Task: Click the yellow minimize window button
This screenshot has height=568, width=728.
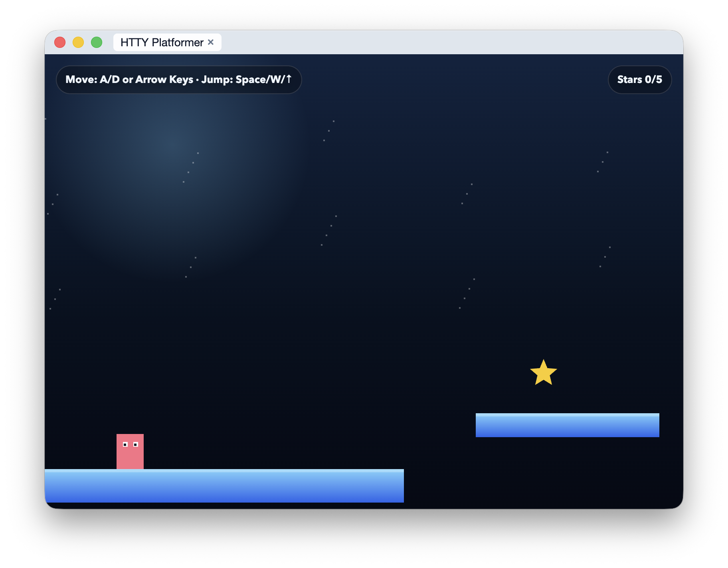Action: (78, 42)
